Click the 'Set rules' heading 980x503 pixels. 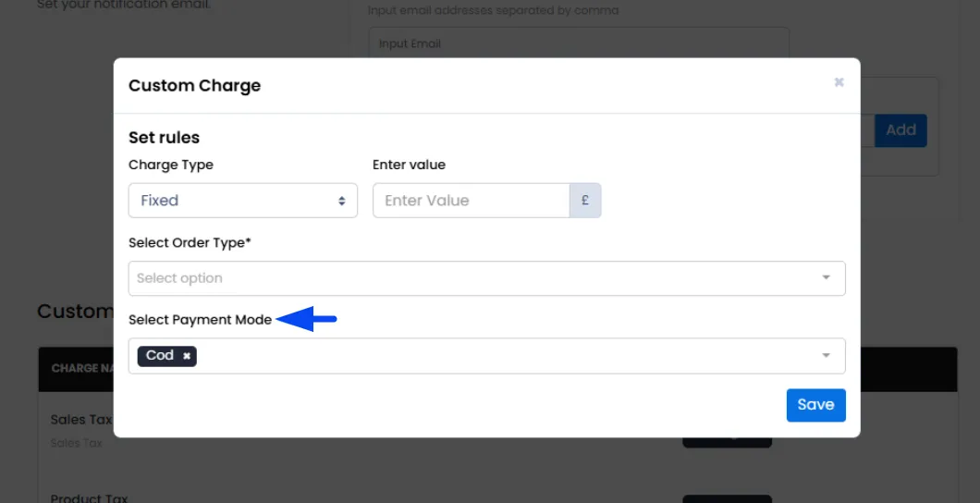tap(164, 138)
